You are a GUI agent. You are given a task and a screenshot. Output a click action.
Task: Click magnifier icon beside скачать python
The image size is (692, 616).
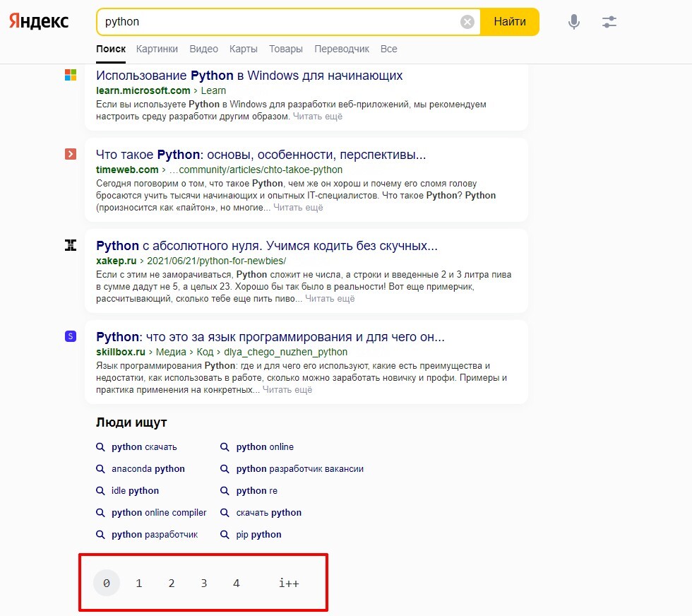[225, 513]
